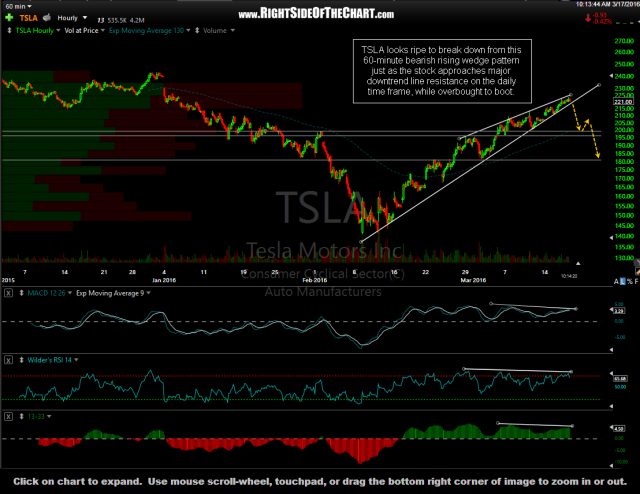Click move arrows icon beside Wilder's RSI
The height and width of the screenshot is (494, 640).
tap(21, 360)
